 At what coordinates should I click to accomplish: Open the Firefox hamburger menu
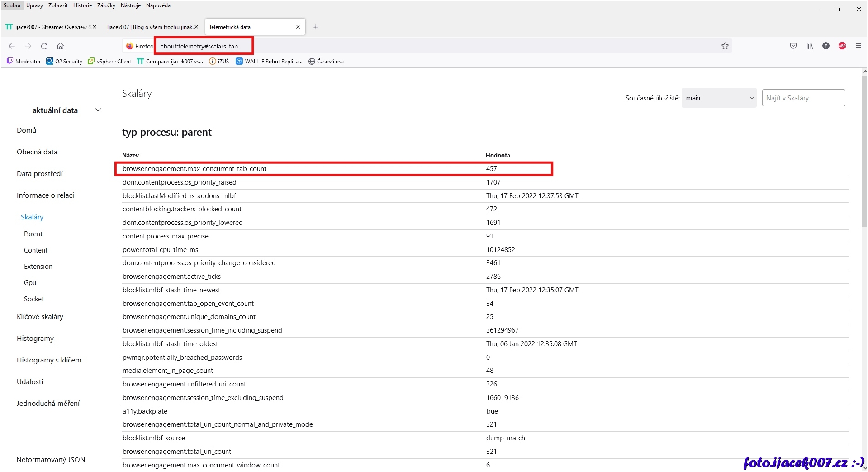point(859,46)
